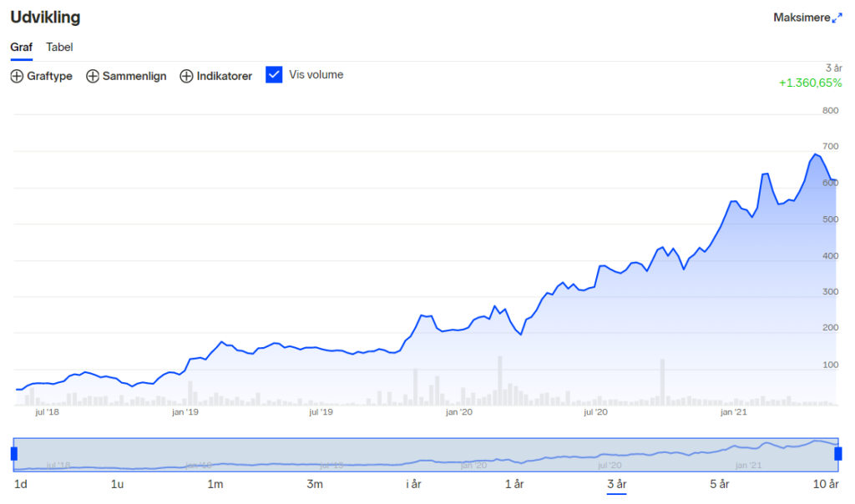
Task: Select the 3m time range
Action: coord(315,484)
